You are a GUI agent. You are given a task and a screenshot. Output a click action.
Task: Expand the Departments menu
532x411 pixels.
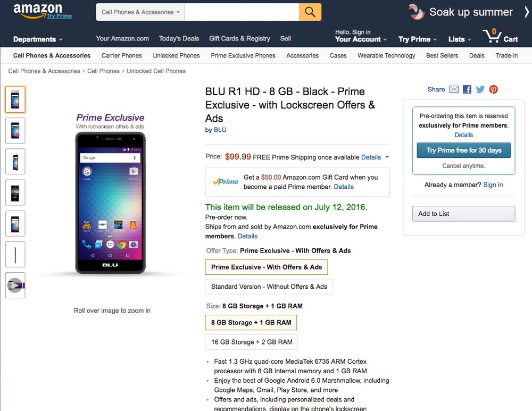(x=38, y=39)
